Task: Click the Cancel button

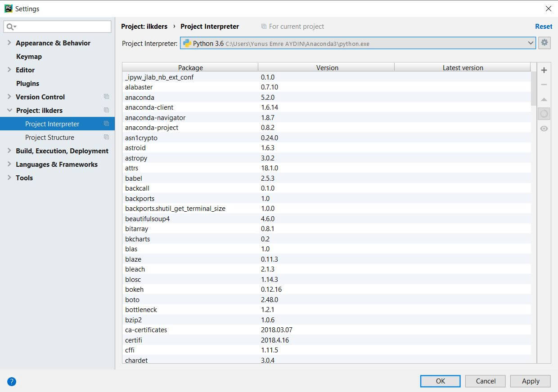Action: [x=486, y=381]
